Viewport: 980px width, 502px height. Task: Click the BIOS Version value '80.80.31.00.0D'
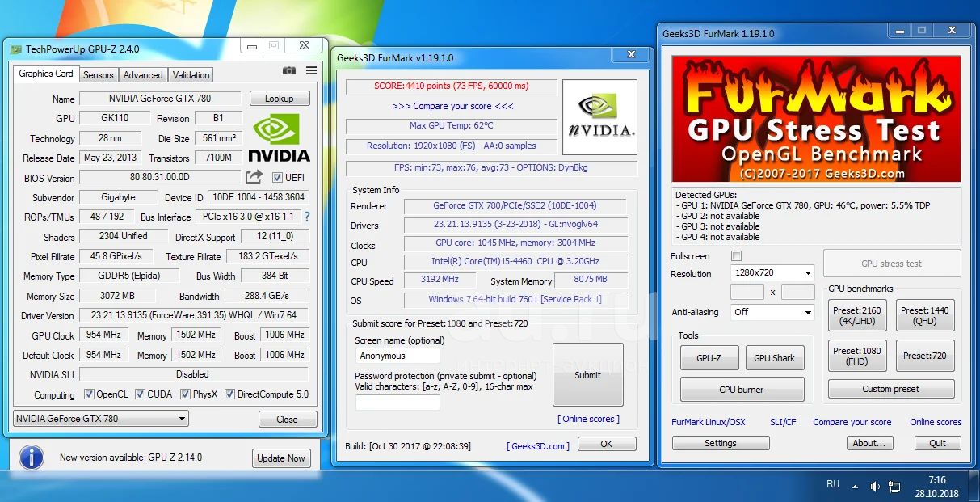(160, 177)
